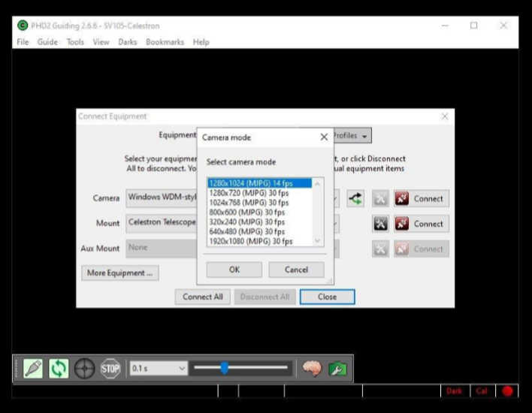Select 640x480 (MJPG) 30 fps mode
The height and width of the screenshot is (413, 532).
pos(259,231)
